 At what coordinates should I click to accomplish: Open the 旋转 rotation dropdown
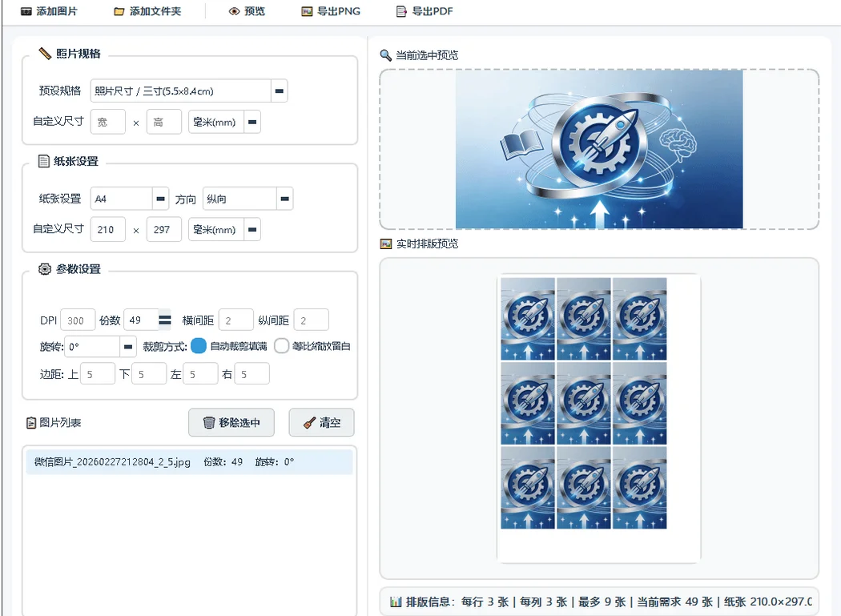click(100, 347)
